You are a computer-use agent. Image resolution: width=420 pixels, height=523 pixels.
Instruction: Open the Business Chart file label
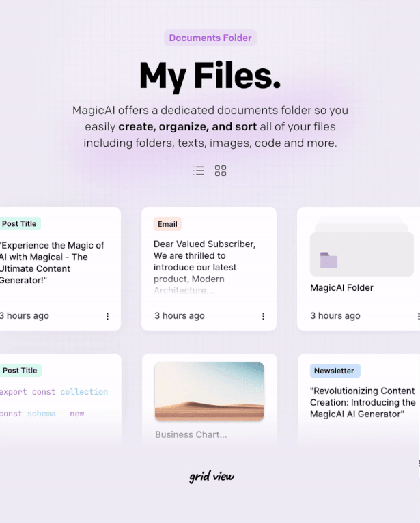tap(191, 434)
